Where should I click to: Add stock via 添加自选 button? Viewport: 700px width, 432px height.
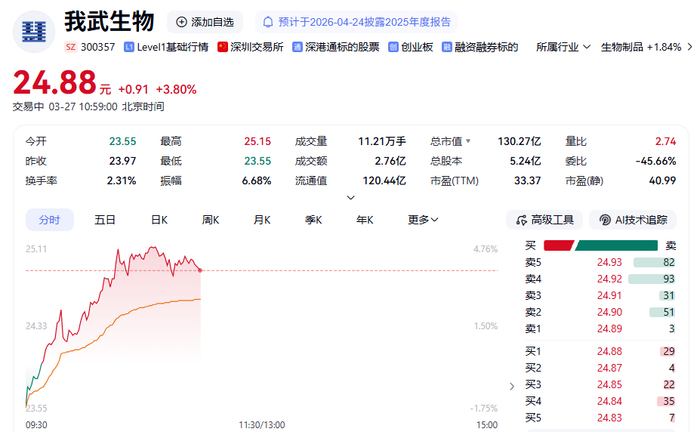coord(205,22)
